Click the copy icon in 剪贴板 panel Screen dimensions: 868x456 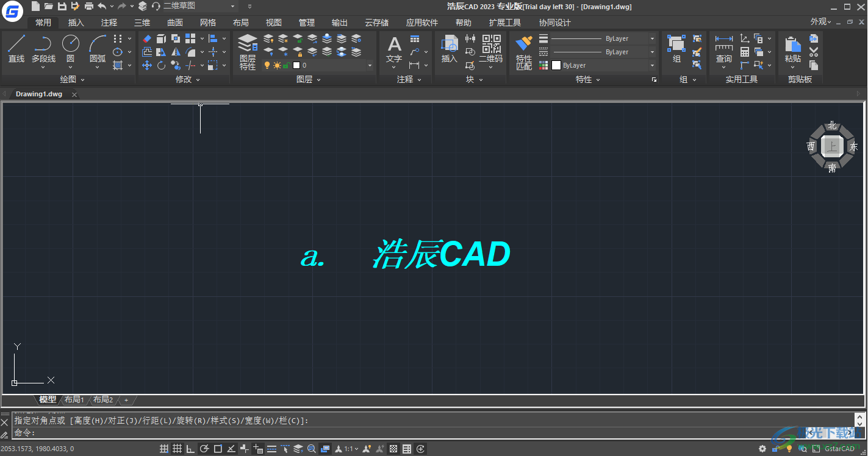814,65
